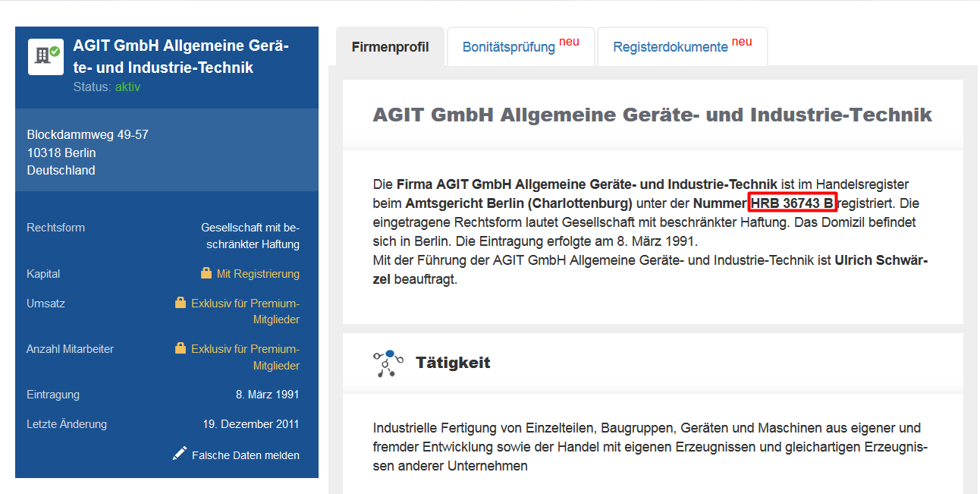Open the Registerdokumente tab
The image size is (980, 494).
pyautogui.click(x=683, y=47)
